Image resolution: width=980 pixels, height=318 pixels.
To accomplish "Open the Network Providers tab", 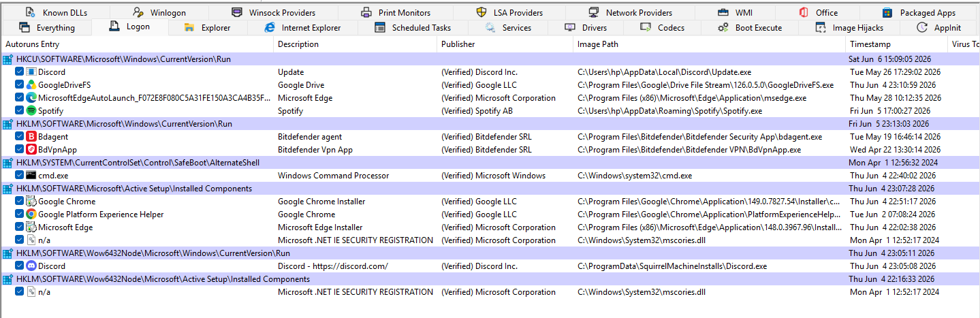I will [630, 12].
